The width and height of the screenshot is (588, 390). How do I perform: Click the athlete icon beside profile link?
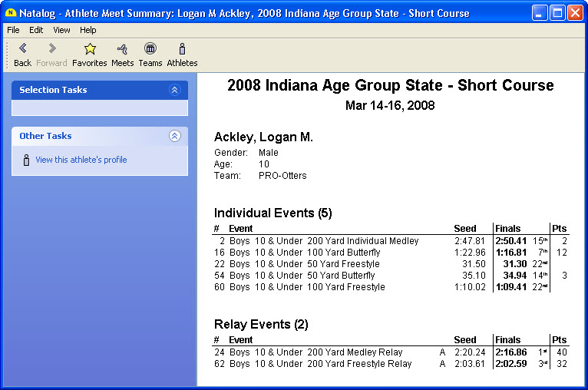26,160
